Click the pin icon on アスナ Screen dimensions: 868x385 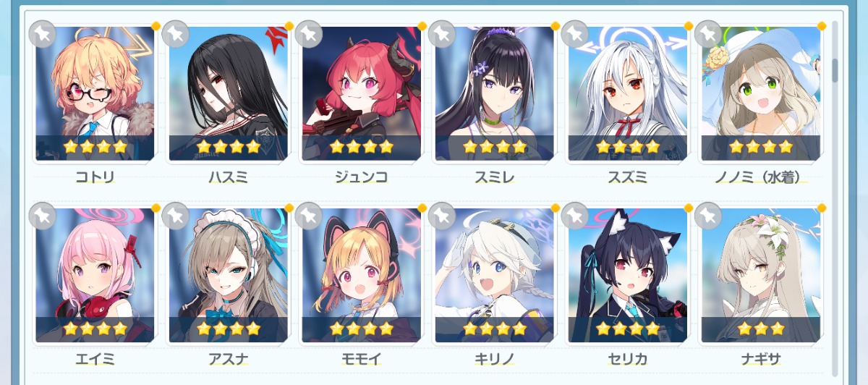coord(175,216)
